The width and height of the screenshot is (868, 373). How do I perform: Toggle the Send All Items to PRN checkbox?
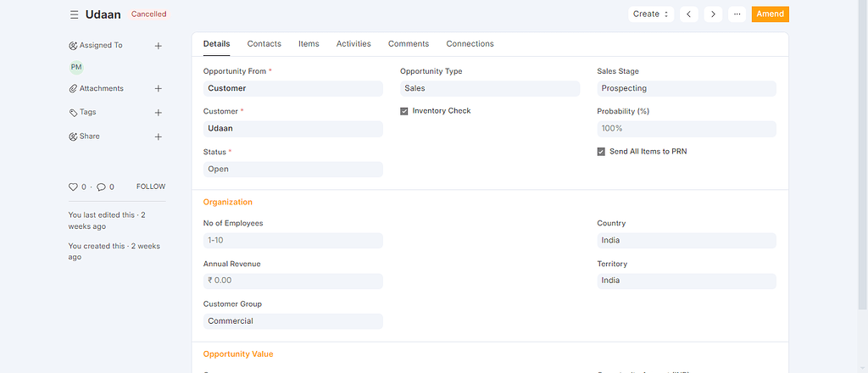(601, 152)
